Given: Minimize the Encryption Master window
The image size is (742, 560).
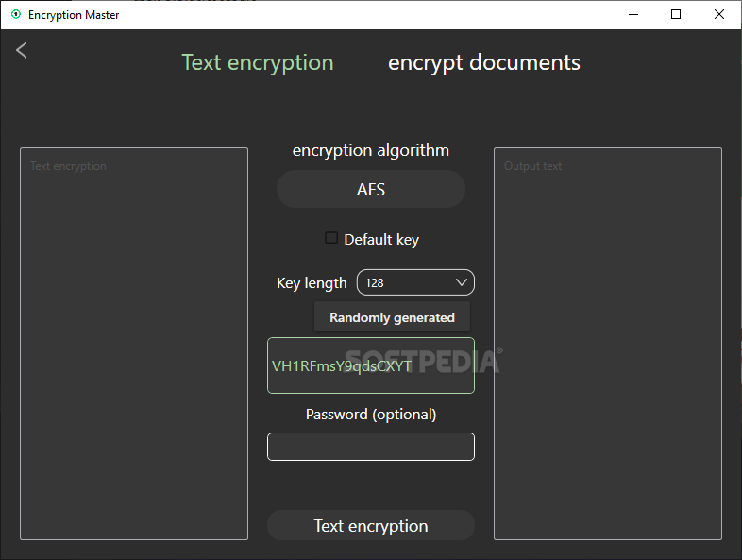Looking at the screenshot, I should coord(633,15).
